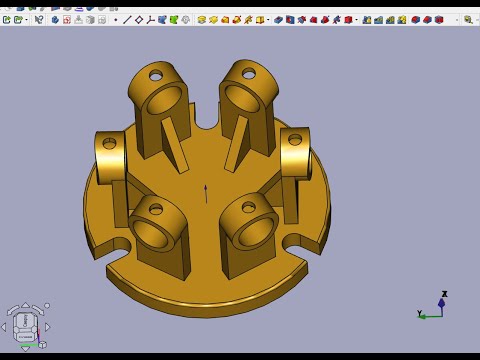
Task: Click the Validate sketch icon
Action: [x=102, y=20]
